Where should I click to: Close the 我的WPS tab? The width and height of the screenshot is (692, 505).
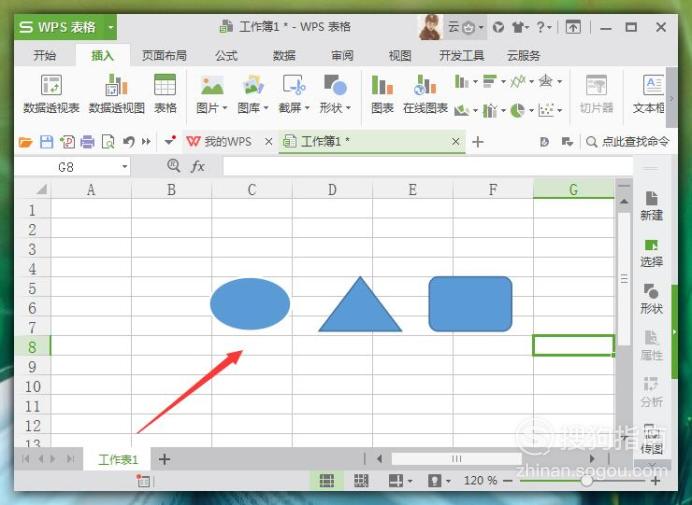(x=269, y=142)
